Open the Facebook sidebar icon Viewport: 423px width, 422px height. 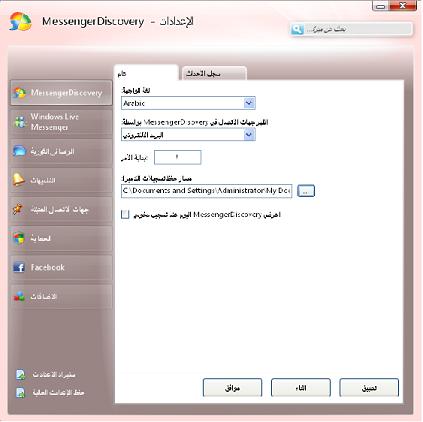coord(19,267)
